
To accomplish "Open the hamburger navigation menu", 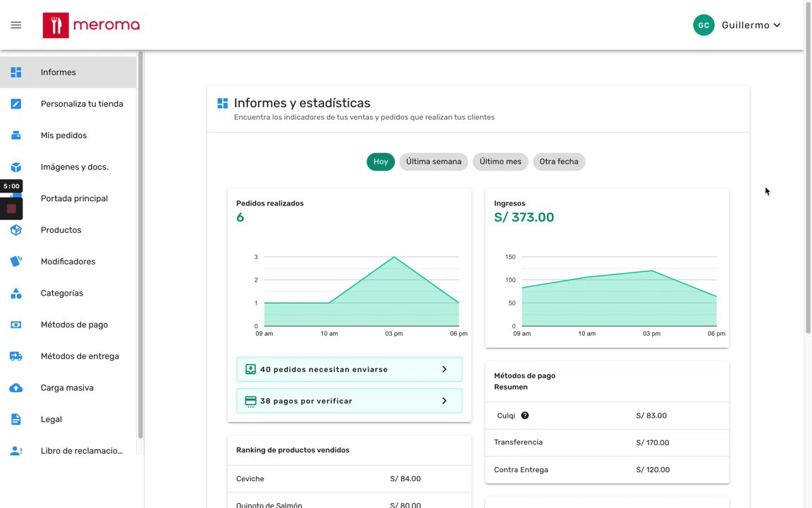I will pos(16,25).
